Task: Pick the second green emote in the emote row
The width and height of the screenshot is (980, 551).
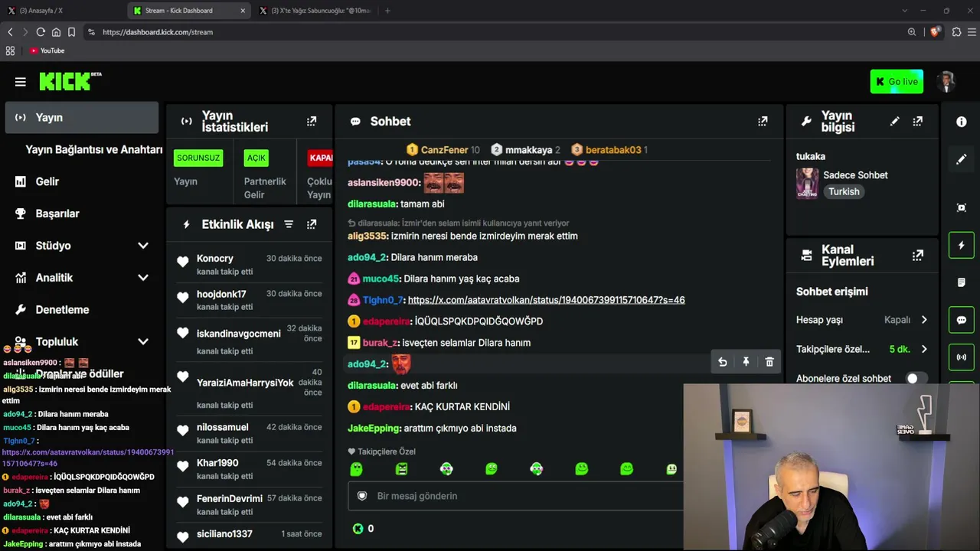Action: pyautogui.click(x=401, y=469)
